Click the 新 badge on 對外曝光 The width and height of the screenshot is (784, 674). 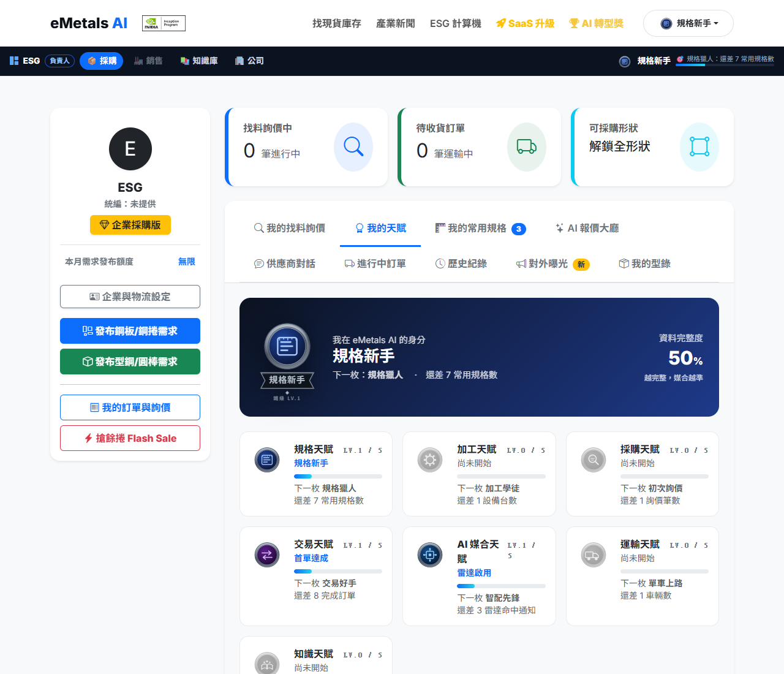(x=581, y=264)
